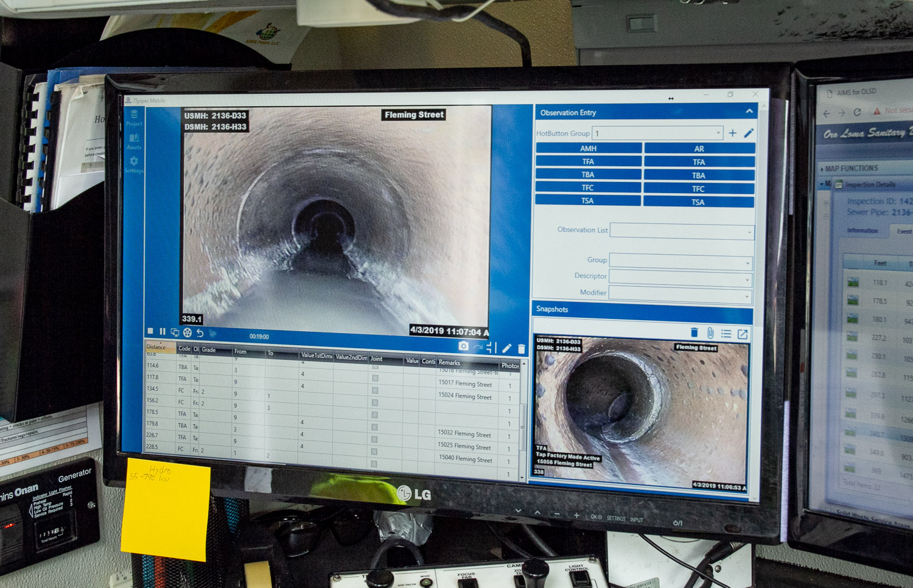Show snapshots as a list
This screenshot has height=588, width=913.
[726, 334]
